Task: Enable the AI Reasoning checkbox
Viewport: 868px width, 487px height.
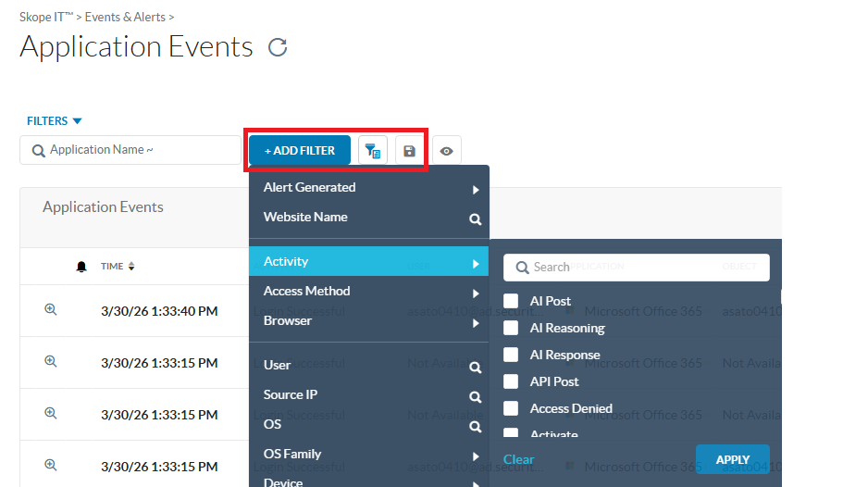Action: click(x=511, y=328)
